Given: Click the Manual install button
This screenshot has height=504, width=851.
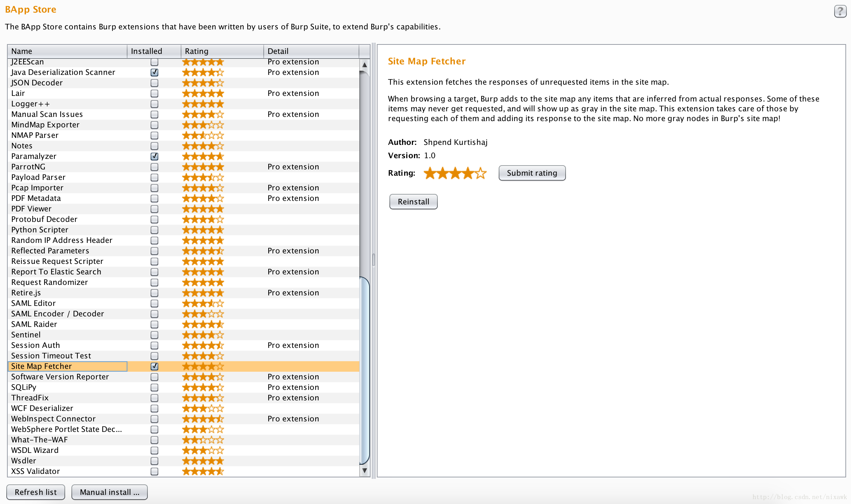Looking at the screenshot, I should coord(110,492).
